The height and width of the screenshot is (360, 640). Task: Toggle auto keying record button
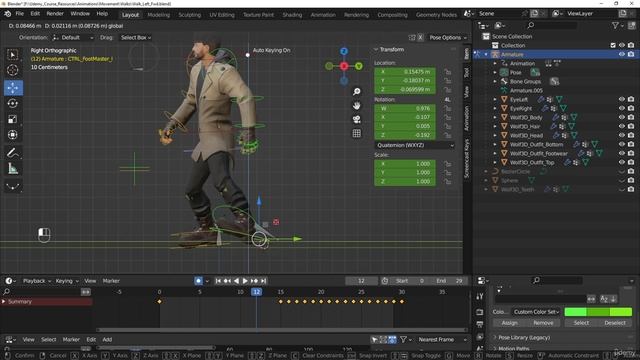(198, 281)
